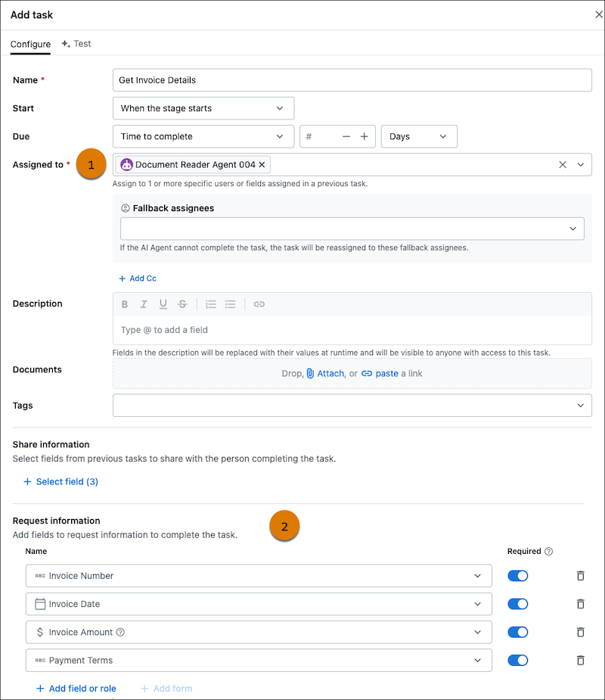
Task: Remove Document Reader Agent 004 chip
Action: click(x=262, y=164)
